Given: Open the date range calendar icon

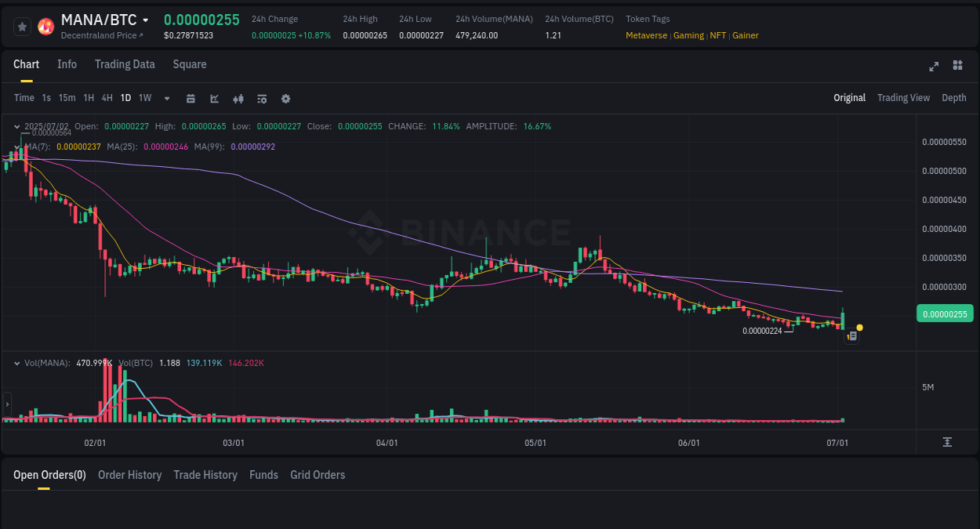Looking at the screenshot, I should [x=191, y=98].
